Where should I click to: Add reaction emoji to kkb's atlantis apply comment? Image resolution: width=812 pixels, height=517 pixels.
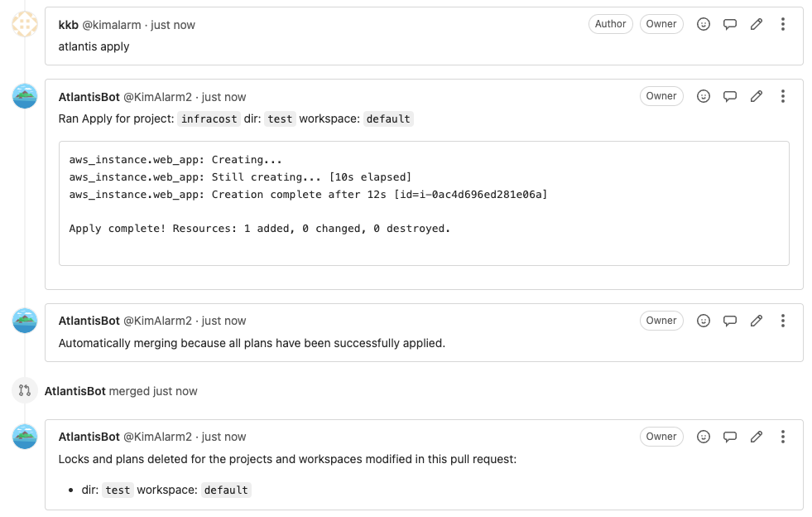[x=704, y=24]
